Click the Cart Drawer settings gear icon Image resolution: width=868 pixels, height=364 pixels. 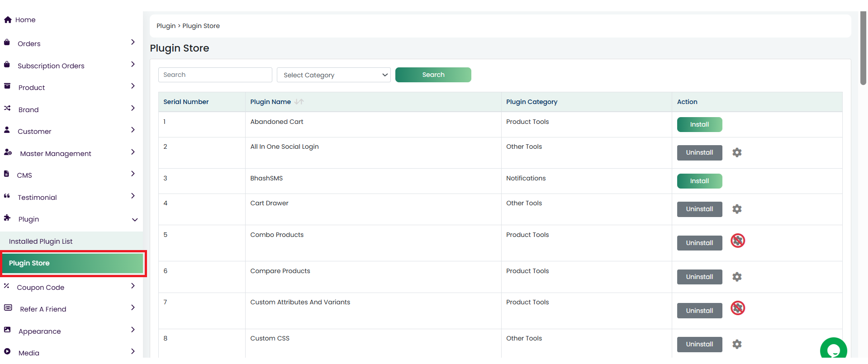point(736,209)
